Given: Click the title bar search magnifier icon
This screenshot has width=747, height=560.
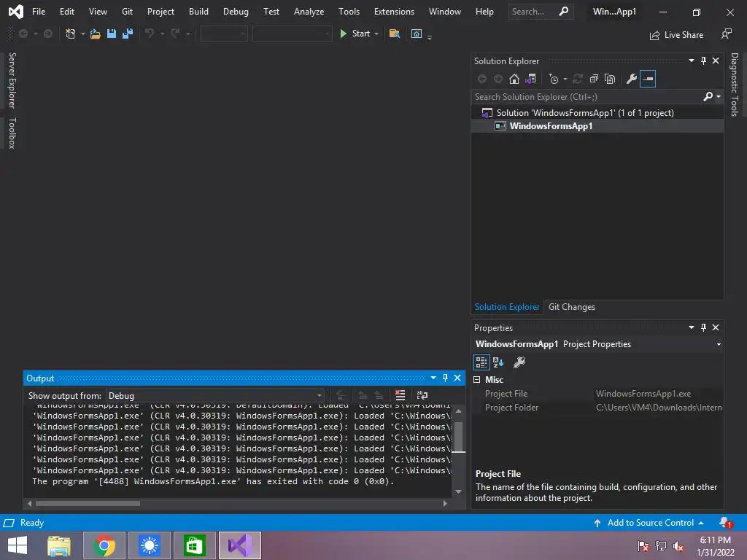Looking at the screenshot, I should pos(564,12).
